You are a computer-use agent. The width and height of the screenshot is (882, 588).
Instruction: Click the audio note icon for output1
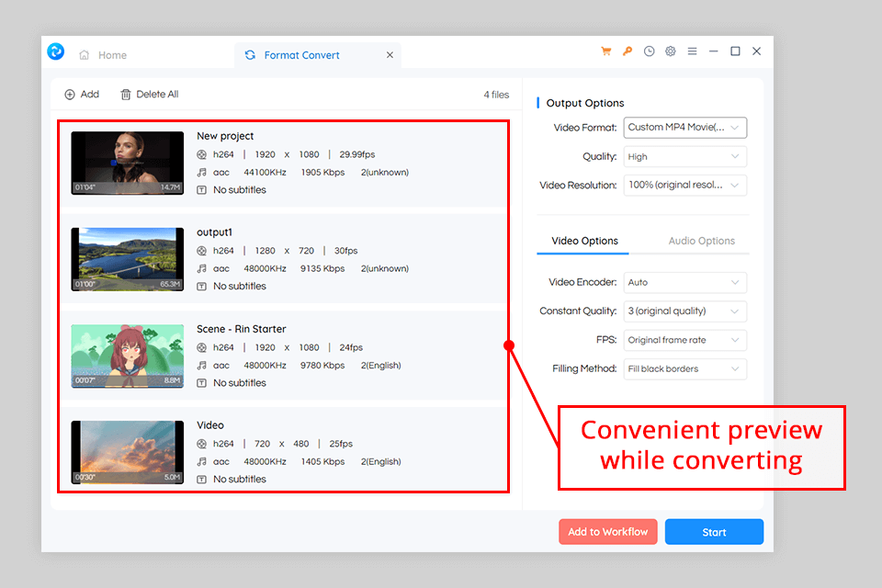201,268
